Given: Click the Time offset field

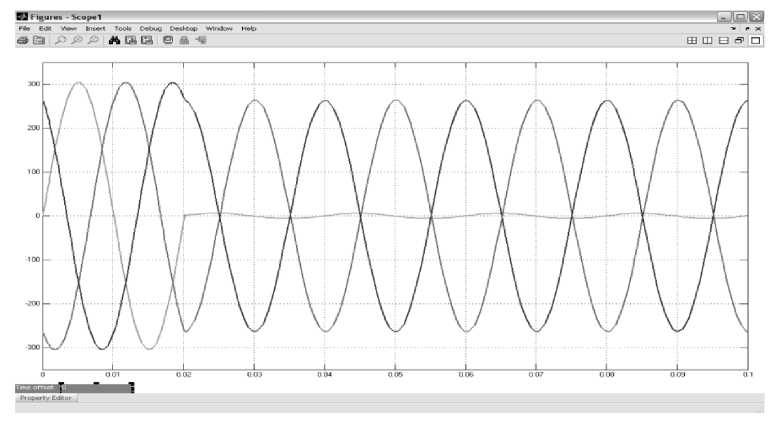Looking at the screenshot, I should pos(97,388).
